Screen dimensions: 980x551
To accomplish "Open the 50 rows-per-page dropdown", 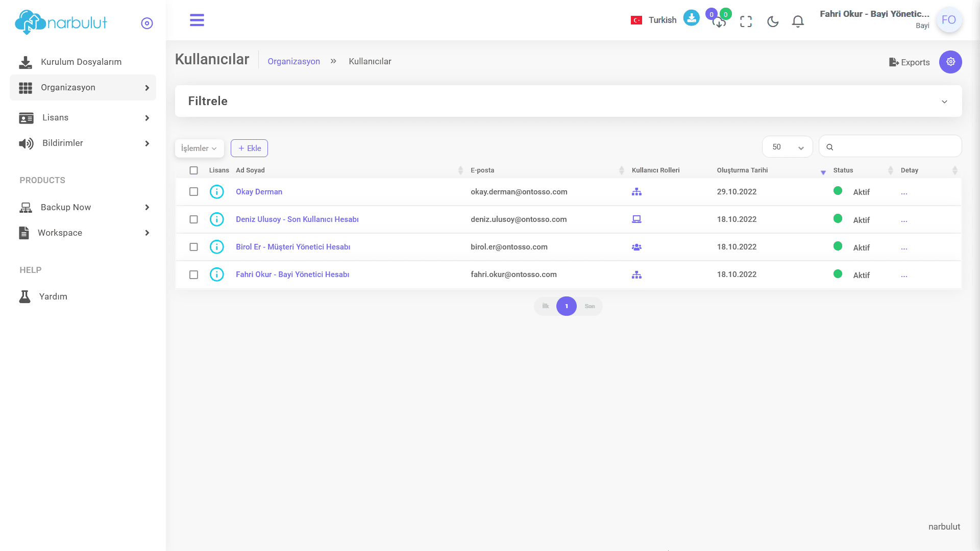I will (787, 147).
